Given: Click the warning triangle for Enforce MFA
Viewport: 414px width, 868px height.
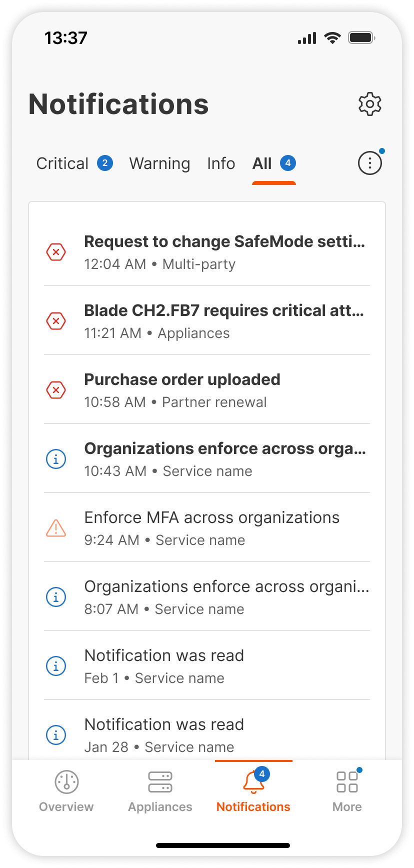Looking at the screenshot, I should [x=56, y=528].
